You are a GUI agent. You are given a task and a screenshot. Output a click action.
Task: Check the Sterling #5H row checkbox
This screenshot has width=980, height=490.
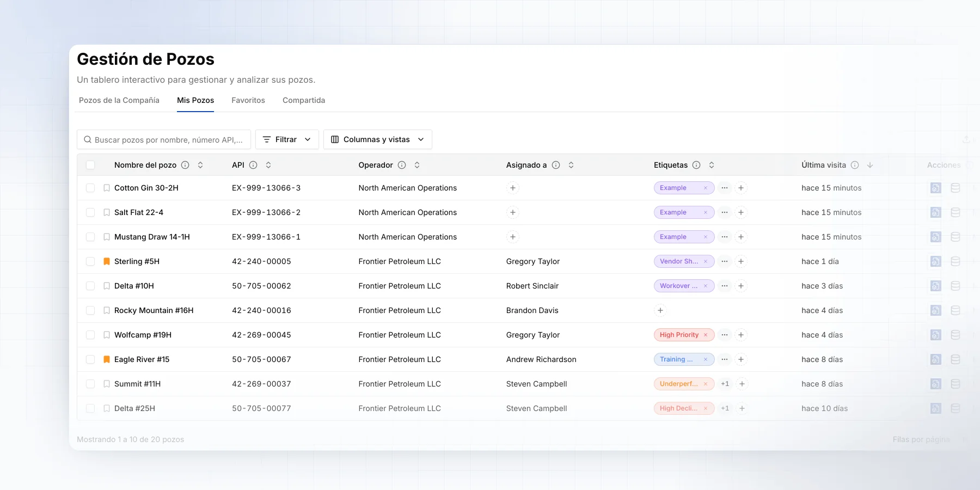[90, 261]
